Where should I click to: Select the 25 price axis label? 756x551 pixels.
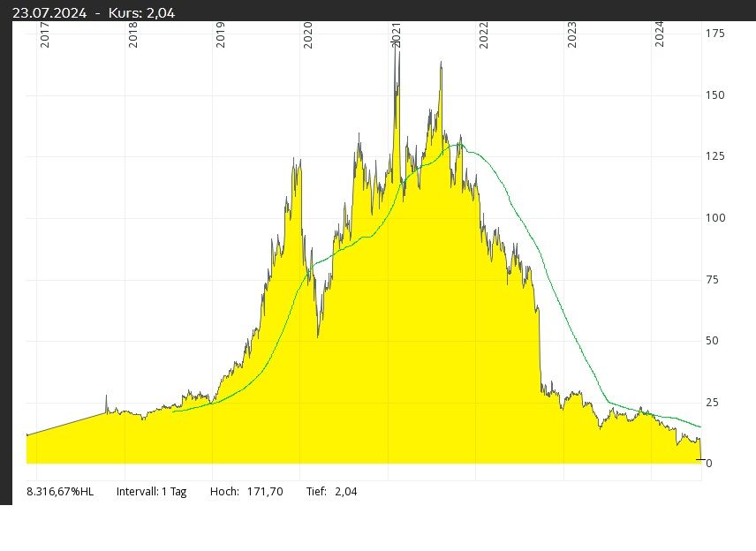(x=711, y=403)
